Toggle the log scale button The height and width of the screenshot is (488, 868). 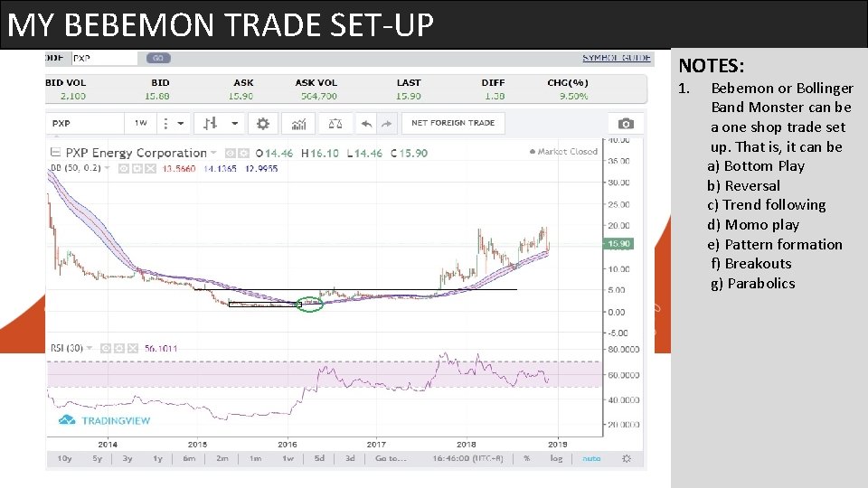click(x=556, y=459)
